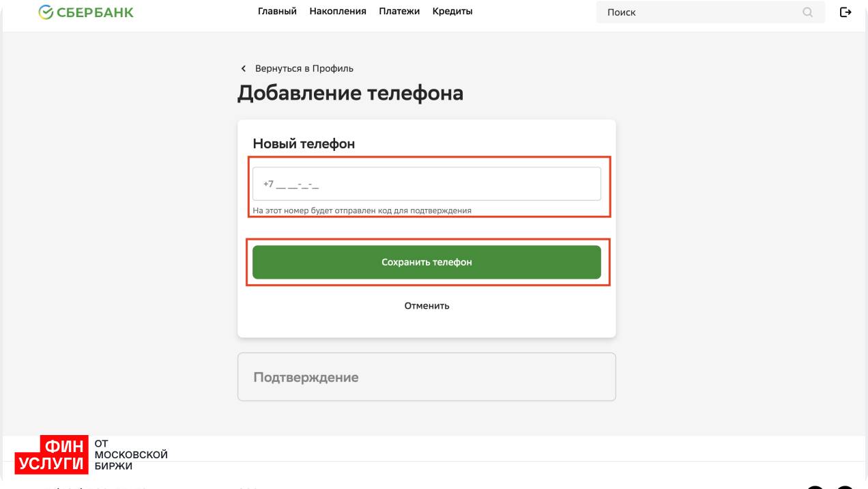Open the Платежи menu section

tap(399, 12)
